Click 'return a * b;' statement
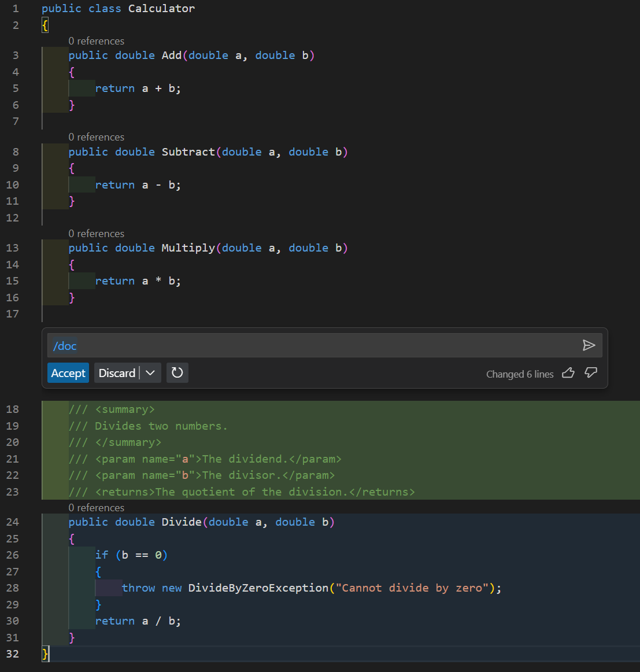Screen dimensions: 640x672 tap(138, 281)
